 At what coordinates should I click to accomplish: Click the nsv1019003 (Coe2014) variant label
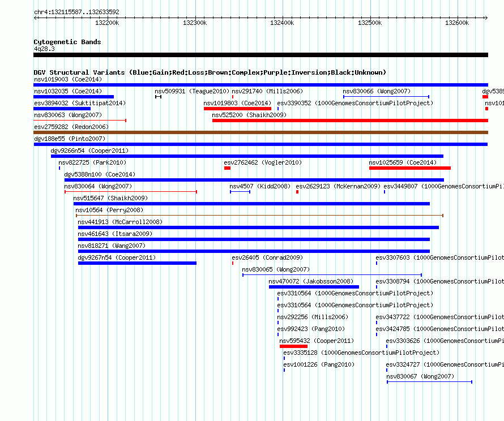coord(68,79)
